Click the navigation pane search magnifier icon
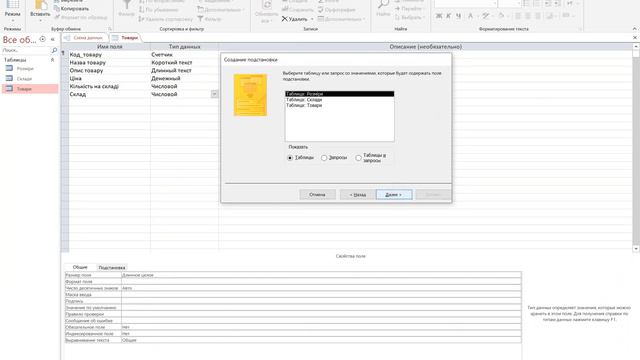This screenshot has width=640, height=360. [x=54, y=50]
